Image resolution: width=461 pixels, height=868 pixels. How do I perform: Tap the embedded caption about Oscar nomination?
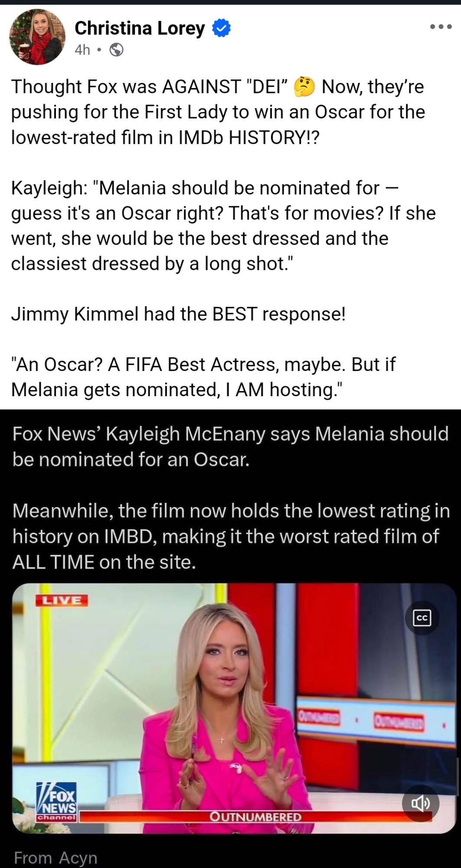tap(230, 446)
